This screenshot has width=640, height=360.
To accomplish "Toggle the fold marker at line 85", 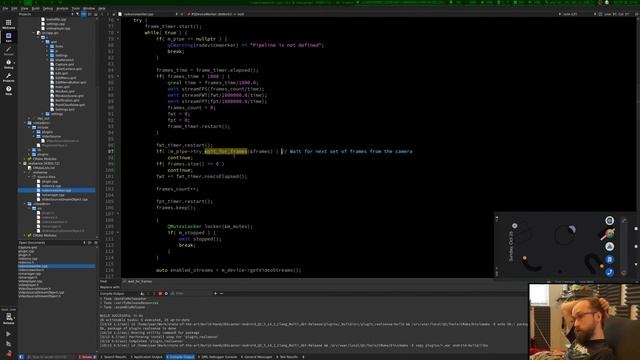I will [118, 76].
